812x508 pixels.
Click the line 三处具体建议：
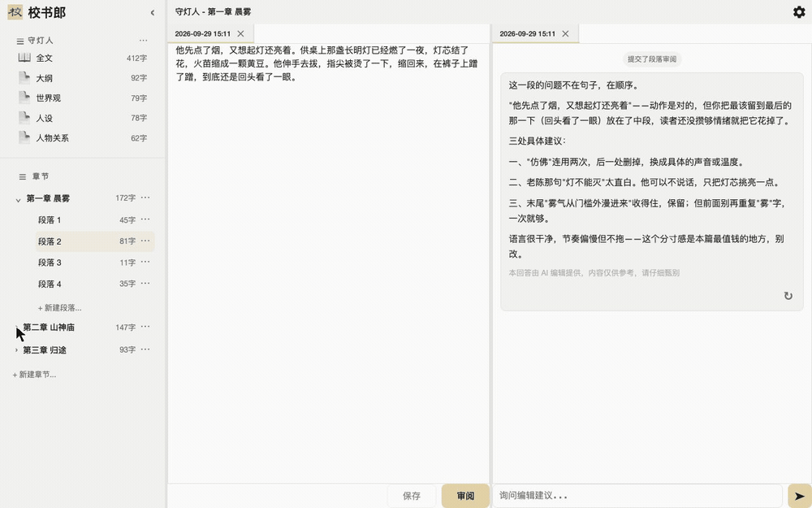pos(537,141)
